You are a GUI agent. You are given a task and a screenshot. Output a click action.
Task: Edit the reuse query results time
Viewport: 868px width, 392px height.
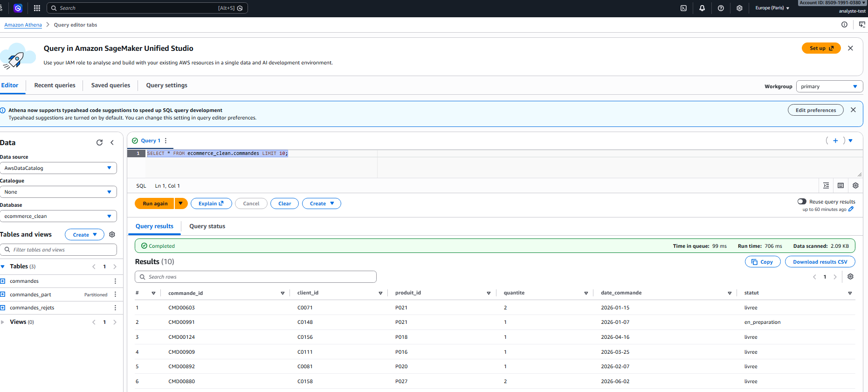851,209
